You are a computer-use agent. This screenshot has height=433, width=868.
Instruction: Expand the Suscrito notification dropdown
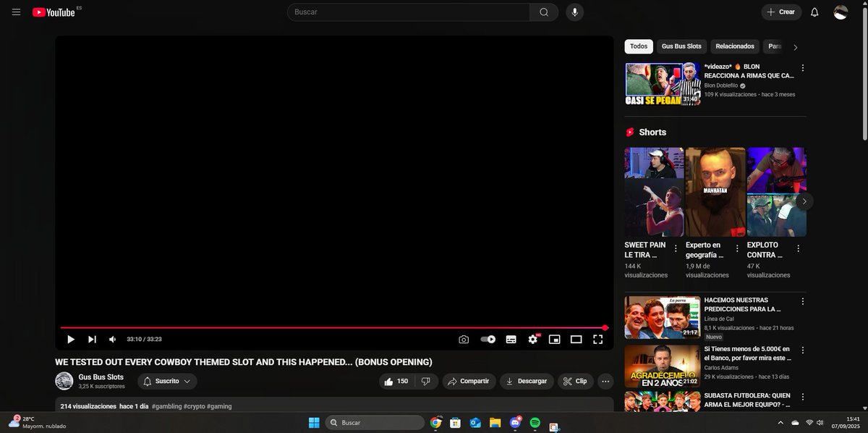pyautogui.click(x=167, y=381)
